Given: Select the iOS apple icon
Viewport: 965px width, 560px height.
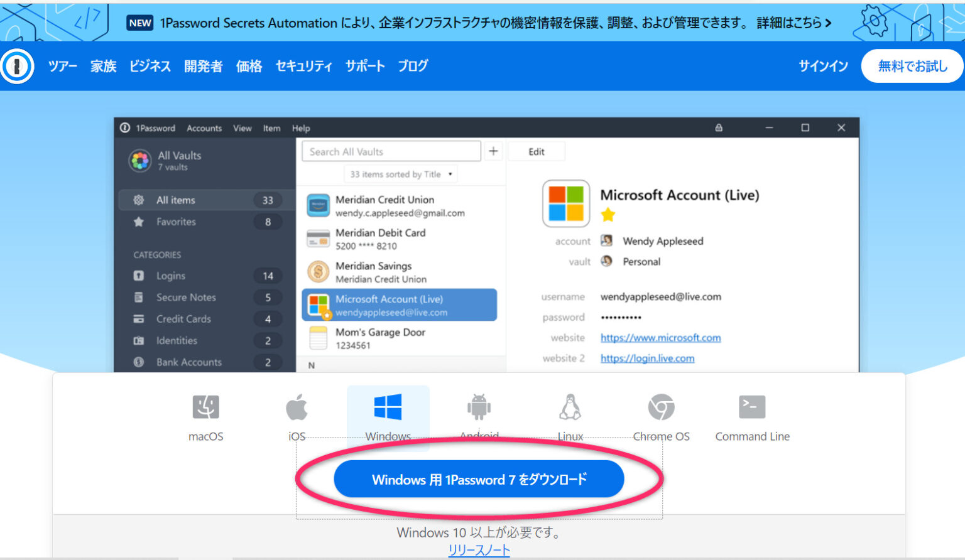Looking at the screenshot, I should coord(297,407).
